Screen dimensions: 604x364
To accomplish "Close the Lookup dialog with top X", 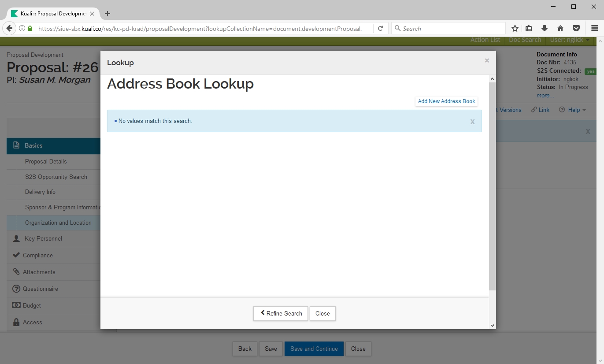I will (x=487, y=60).
